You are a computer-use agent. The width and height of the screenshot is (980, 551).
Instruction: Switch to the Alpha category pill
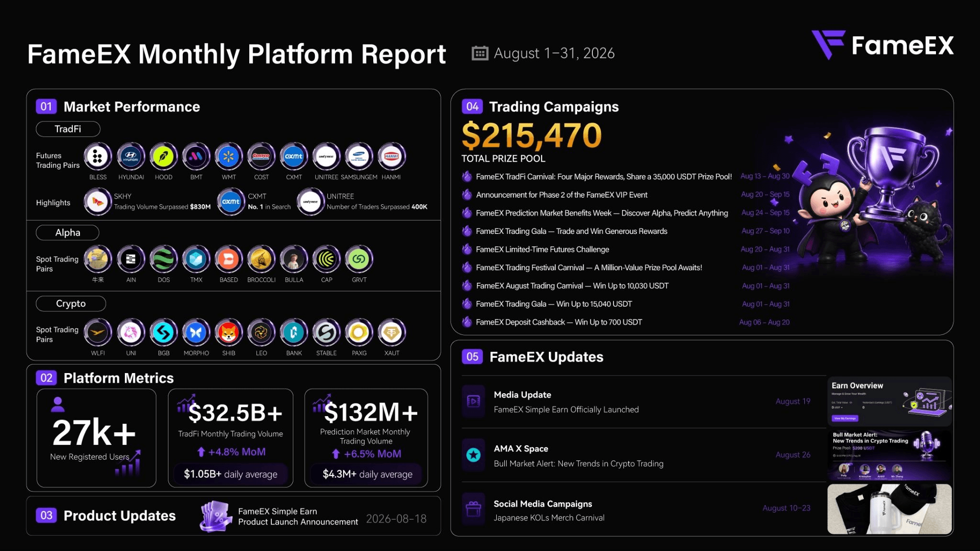click(x=67, y=232)
